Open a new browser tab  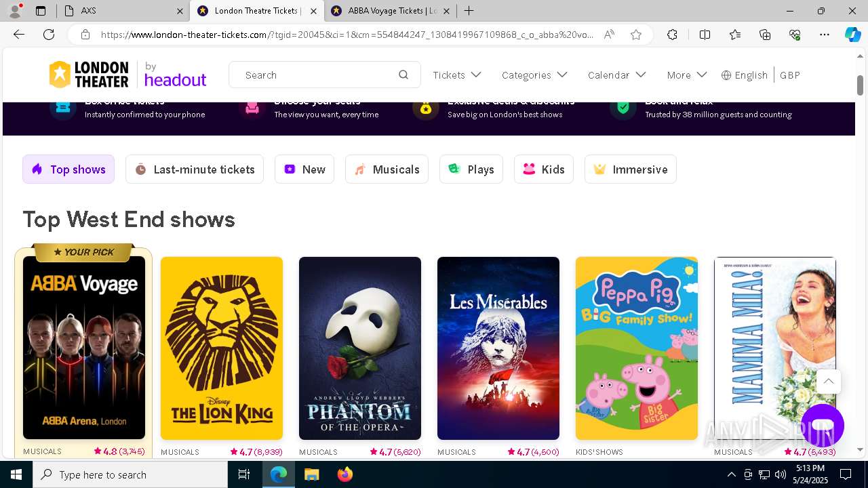click(469, 11)
